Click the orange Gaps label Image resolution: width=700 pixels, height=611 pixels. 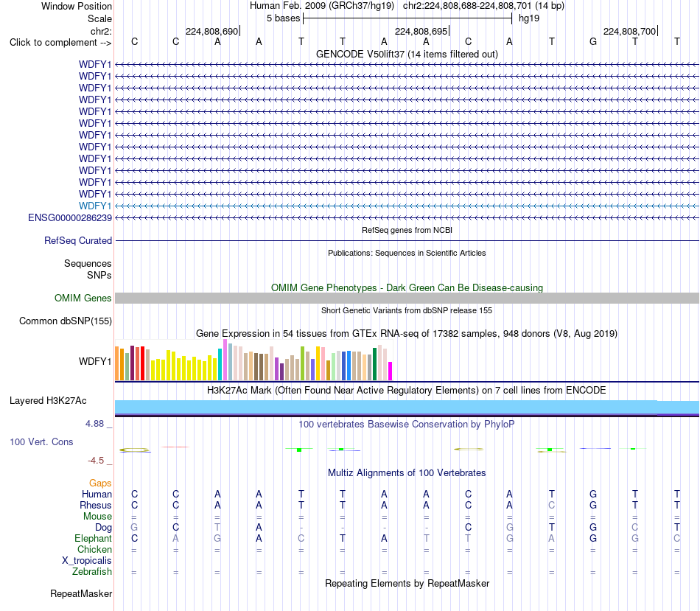point(100,483)
